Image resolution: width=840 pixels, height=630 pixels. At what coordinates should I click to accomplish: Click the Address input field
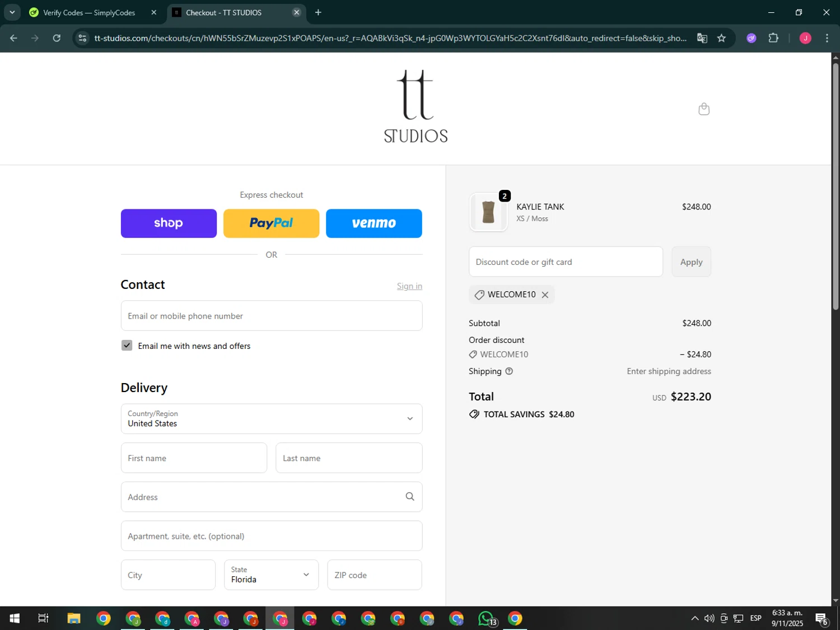[272, 497]
